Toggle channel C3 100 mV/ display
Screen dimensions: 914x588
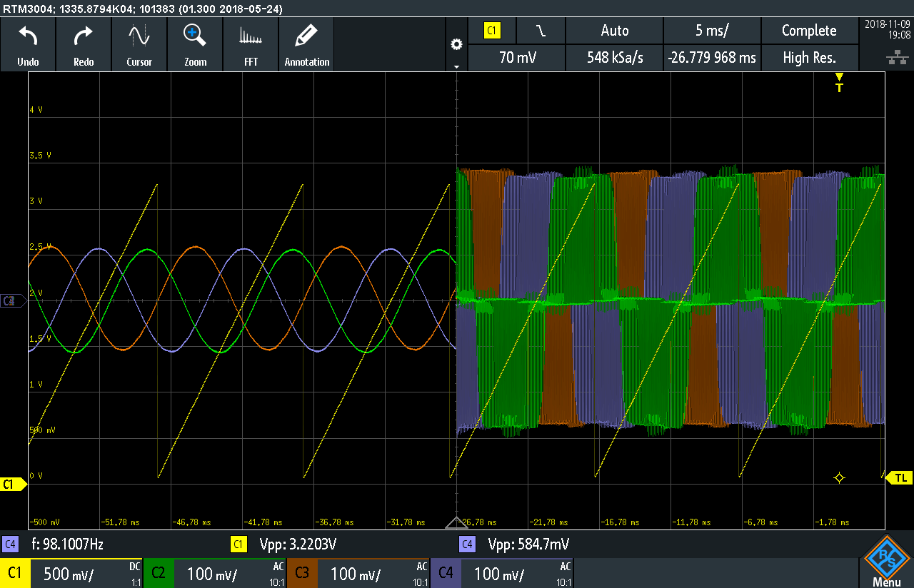click(358, 573)
